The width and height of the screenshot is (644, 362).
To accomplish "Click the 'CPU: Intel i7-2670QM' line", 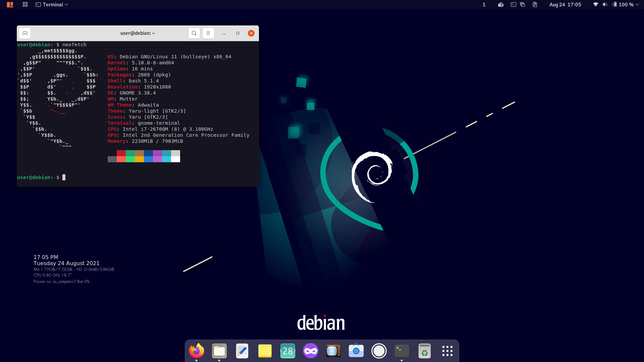I will (160, 129).
